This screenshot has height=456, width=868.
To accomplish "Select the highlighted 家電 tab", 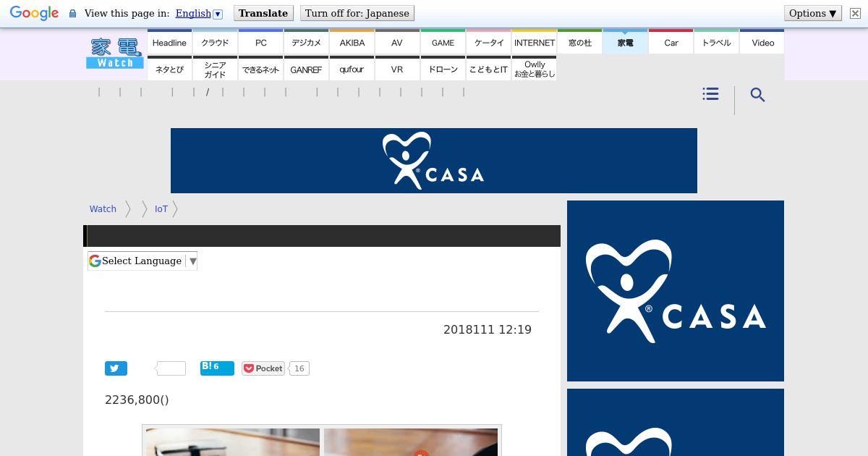I will 625,42.
